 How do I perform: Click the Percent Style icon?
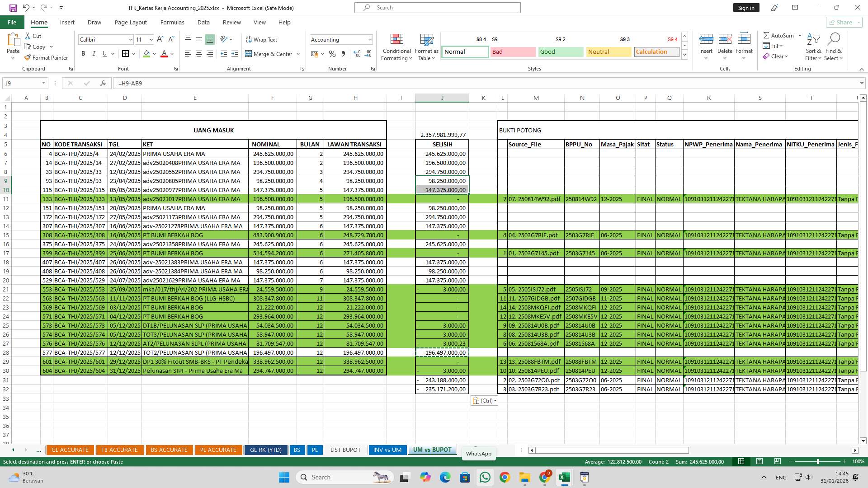pyautogui.click(x=332, y=54)
